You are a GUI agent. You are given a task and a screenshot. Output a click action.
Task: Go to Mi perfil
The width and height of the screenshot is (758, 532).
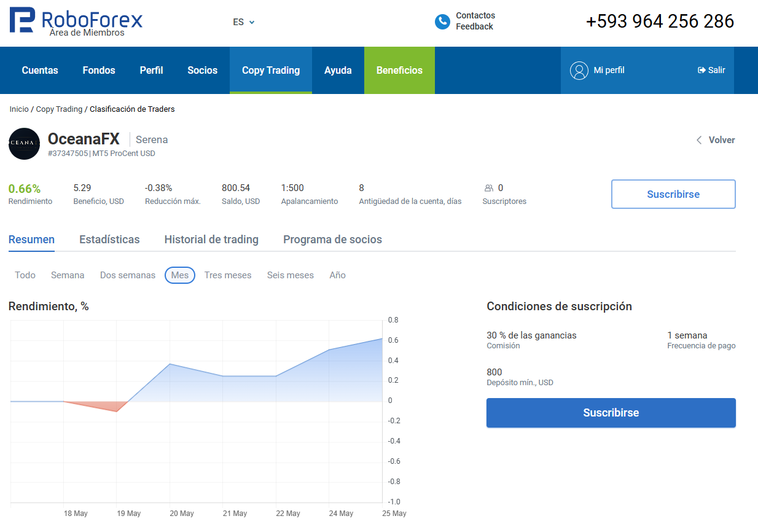[x=609, y=71]
